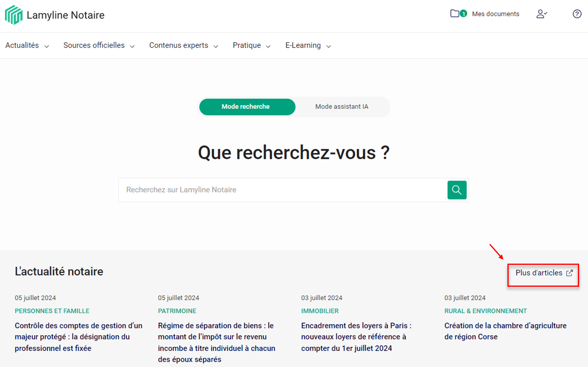588x367 pixels.
Task: Open article about Encadrement des loyers à Paris
Action: [356, 337]
